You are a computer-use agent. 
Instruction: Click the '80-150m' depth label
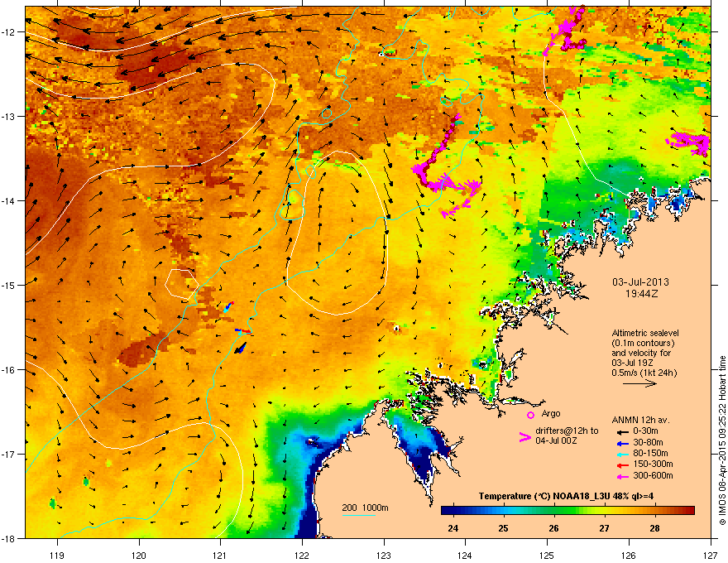click(650, 454)
